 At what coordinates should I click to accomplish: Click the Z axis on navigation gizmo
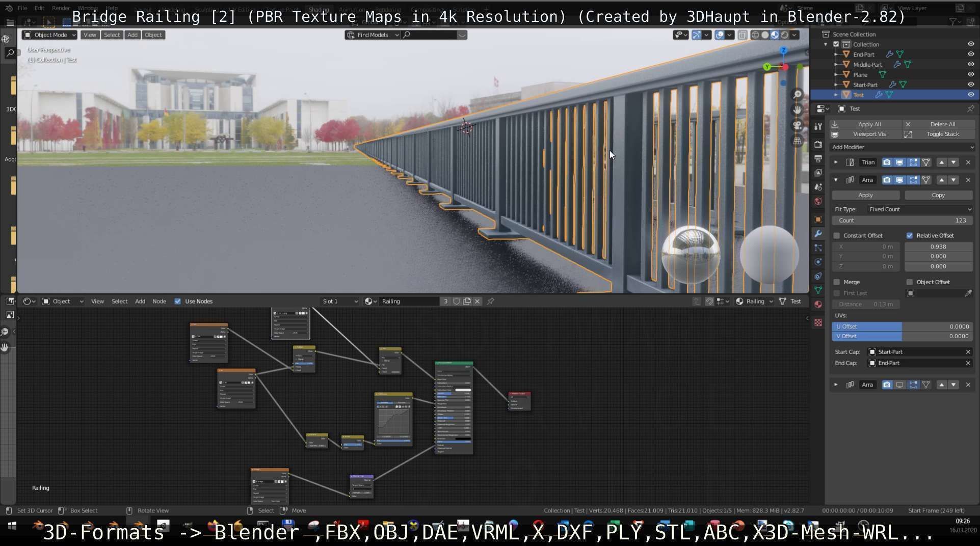[783, 50]
